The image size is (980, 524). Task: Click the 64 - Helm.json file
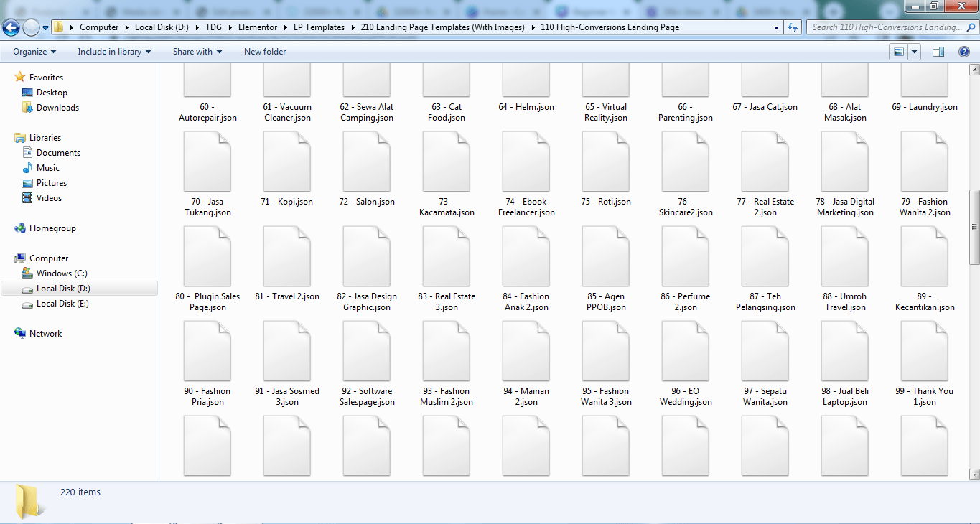pos(526,107)
